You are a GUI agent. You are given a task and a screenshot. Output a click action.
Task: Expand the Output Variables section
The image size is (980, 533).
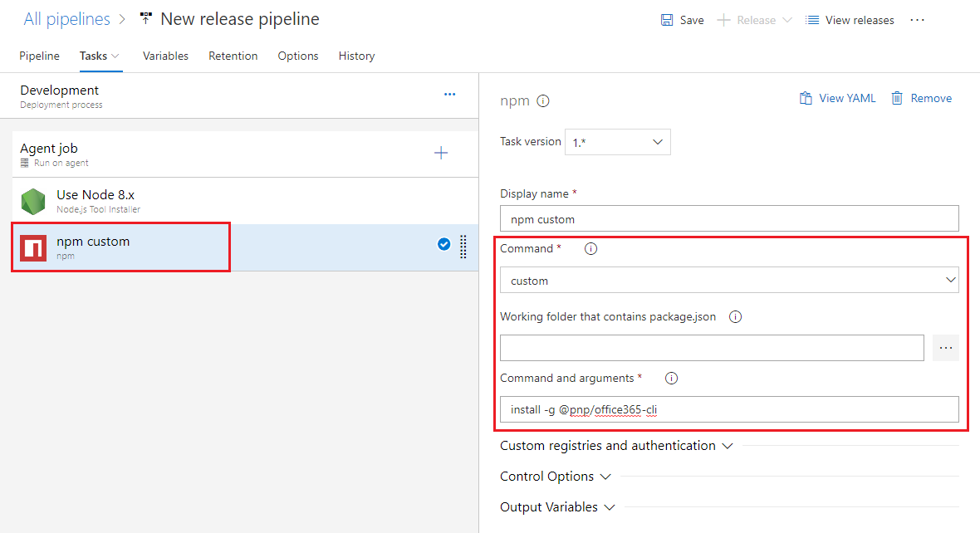tap(557, 507)
